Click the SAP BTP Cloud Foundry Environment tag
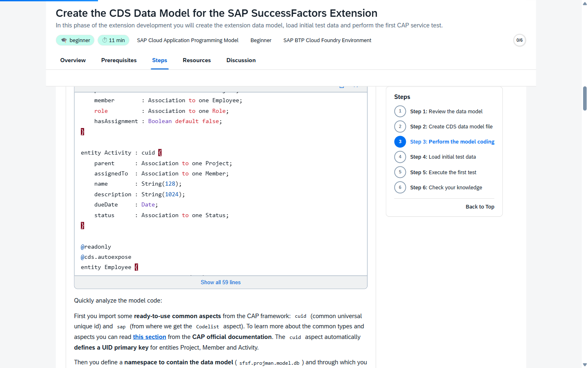 pos(327,40)
